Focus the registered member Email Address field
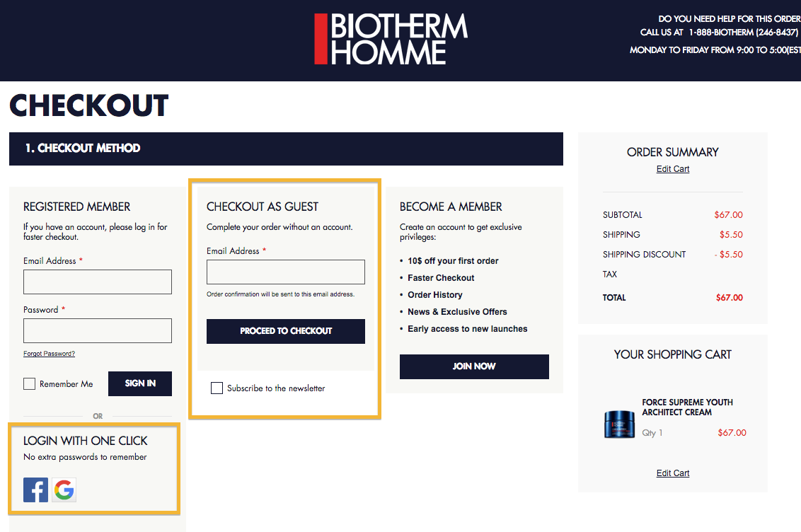The height and width of the screenshot is (532, 801). tap(98, 282)
